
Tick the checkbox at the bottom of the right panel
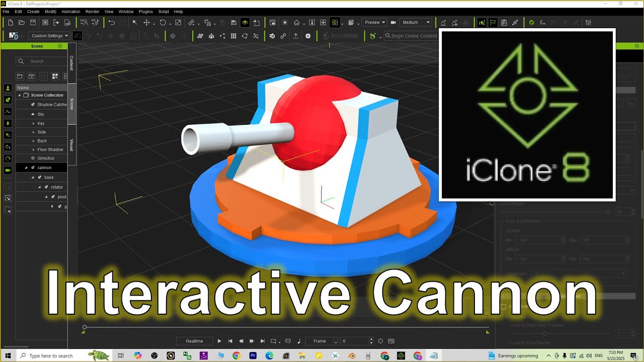503,307
